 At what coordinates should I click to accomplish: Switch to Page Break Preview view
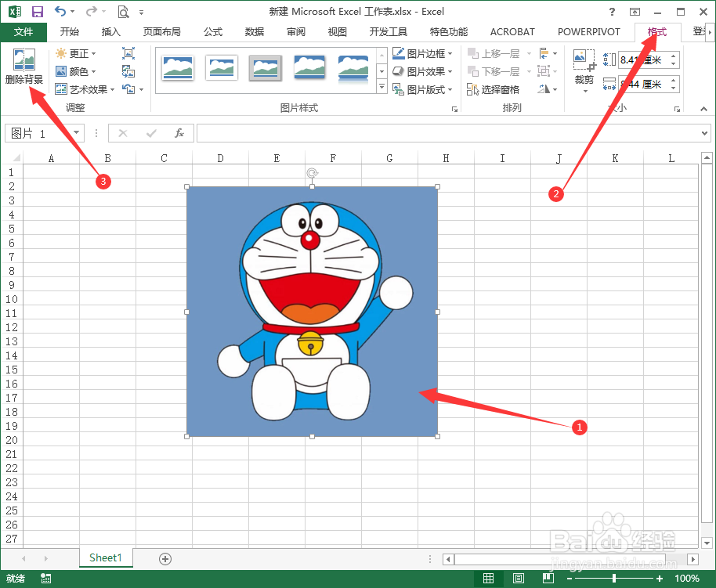(548, 579)
